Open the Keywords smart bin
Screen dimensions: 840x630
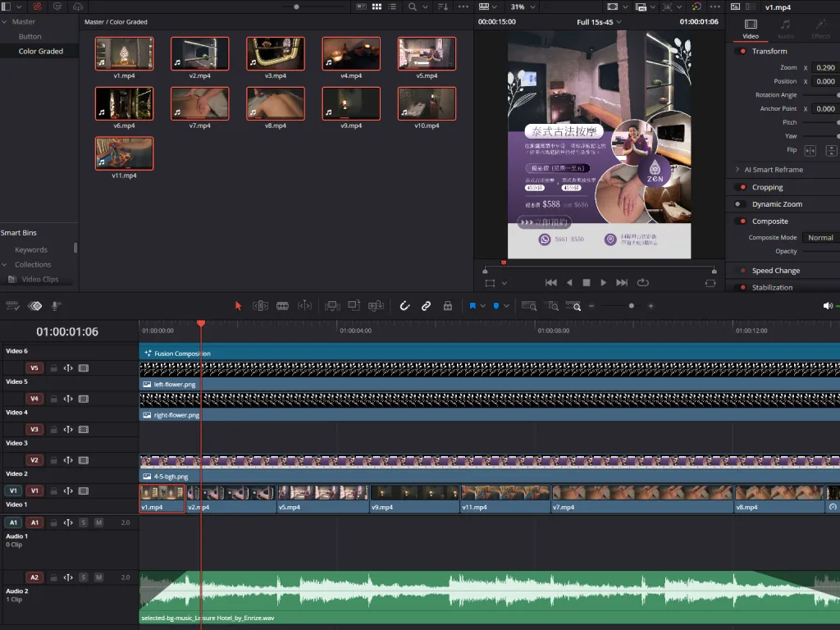pos(31,249)
